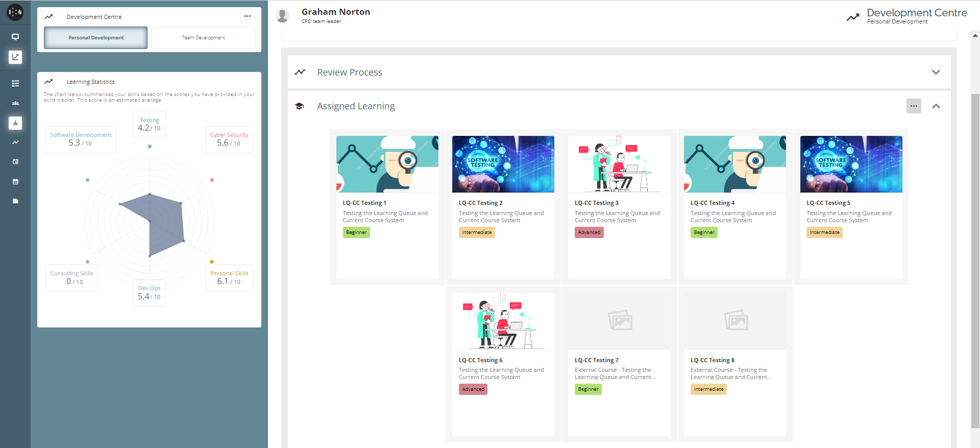Image resolution: width=980 pixels, height=448 pixels.
Task: Open the LQ-CC Testing 1 course title
Action: [364, 203]
